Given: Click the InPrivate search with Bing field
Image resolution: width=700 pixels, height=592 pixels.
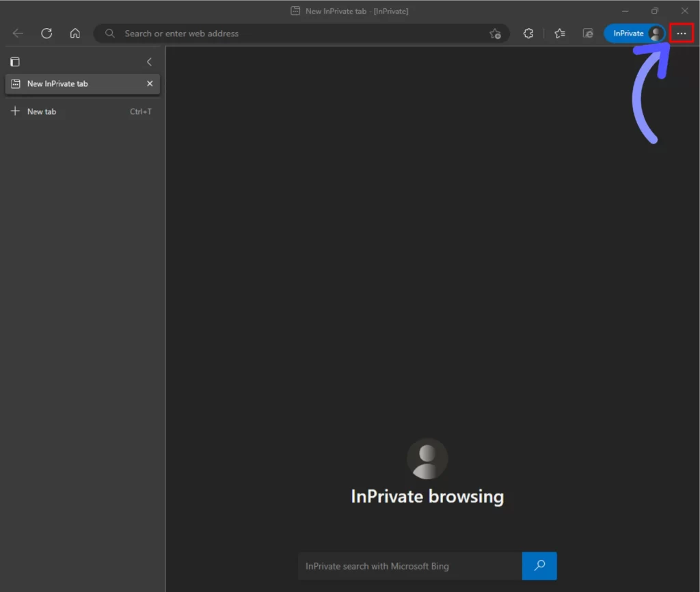Looking at the screenshot, I should tap(410, 566).
